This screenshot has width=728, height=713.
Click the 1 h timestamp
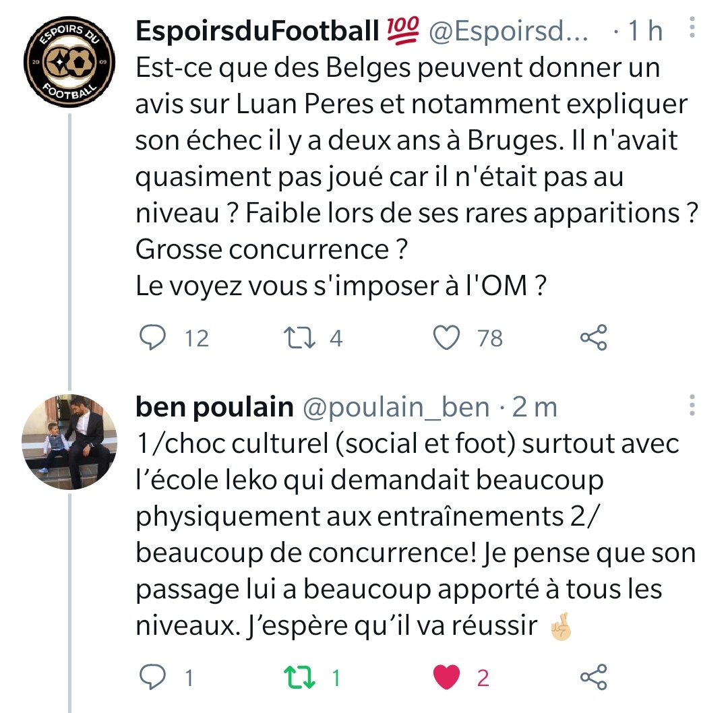click(644, 32)
